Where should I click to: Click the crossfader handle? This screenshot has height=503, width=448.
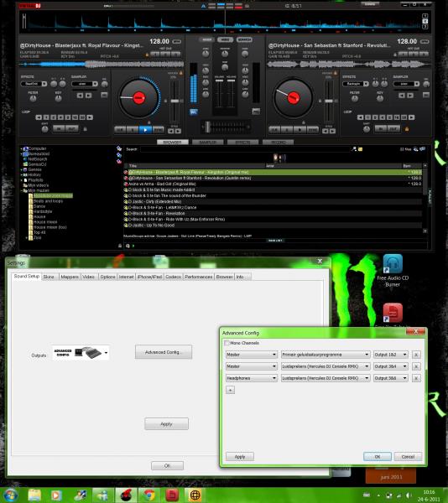[207, 127]
